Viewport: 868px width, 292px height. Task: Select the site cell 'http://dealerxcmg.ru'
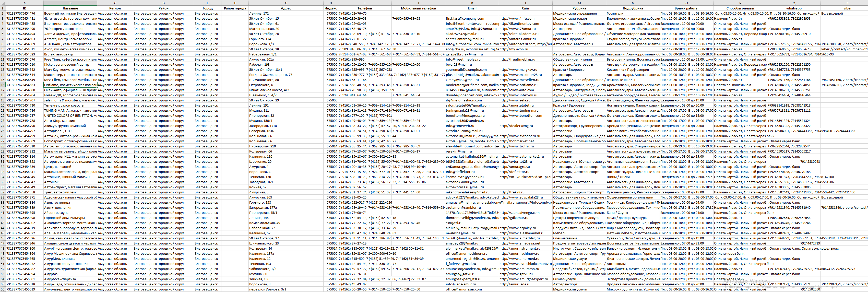coord(525,126)
